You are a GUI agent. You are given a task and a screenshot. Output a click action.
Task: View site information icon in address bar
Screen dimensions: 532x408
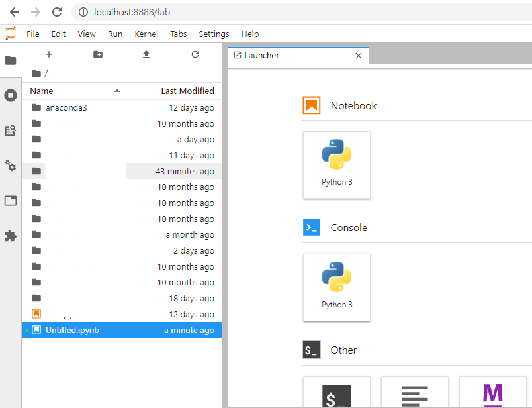click(x=83, y=12)
